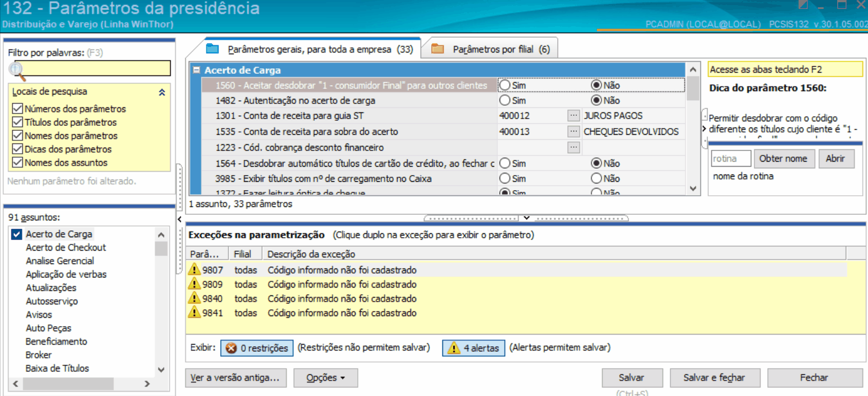Viewport: 868px width, 396px height.
Task: Select Sim for parameter 1564 desdobrar automático
Action: coord(505,163)
